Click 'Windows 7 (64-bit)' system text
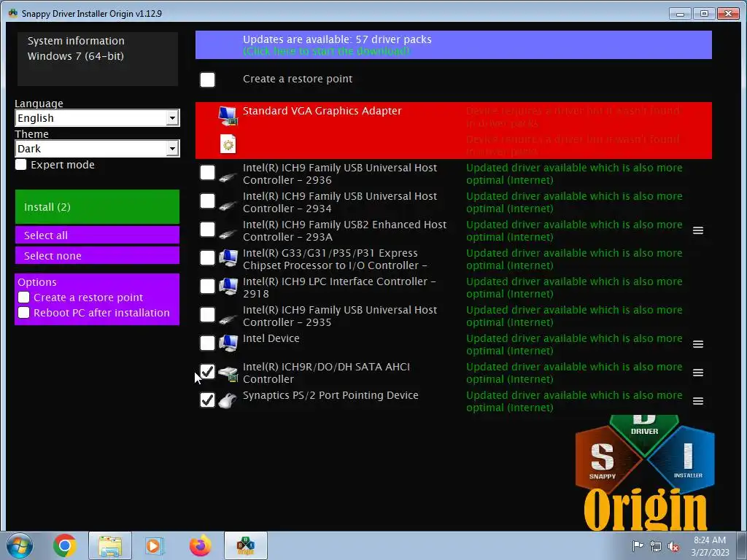This screenshot has height=560, width=747. click(x=75, y=56)
